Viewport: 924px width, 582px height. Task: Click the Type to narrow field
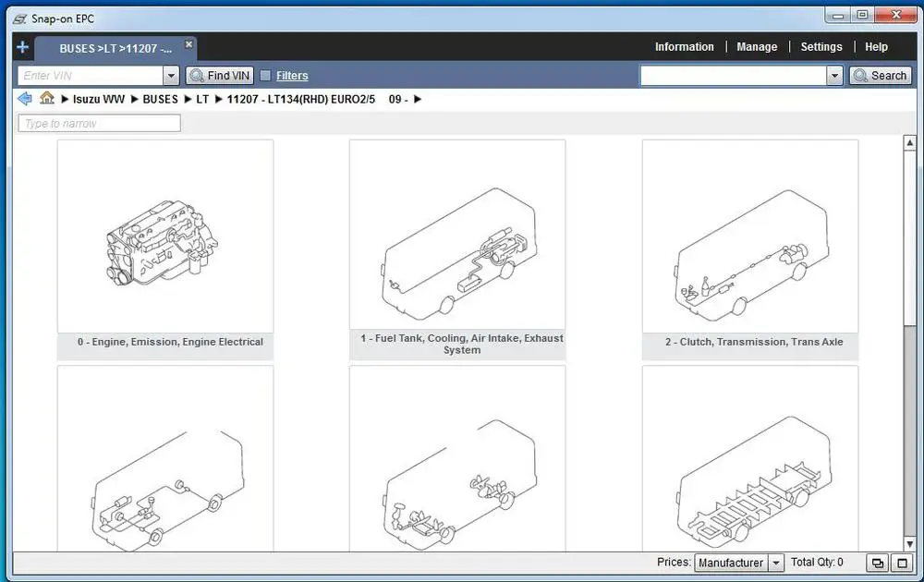click(99, 123)
